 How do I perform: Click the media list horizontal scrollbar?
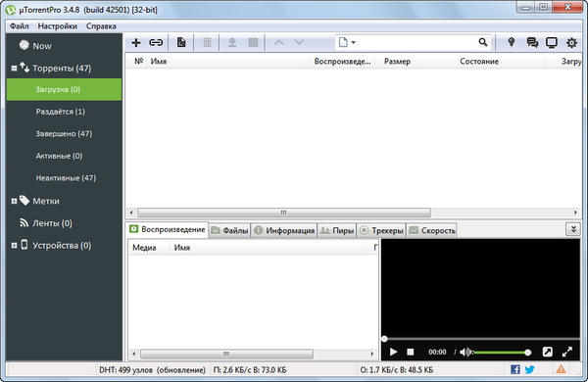(x=226, y=354)
